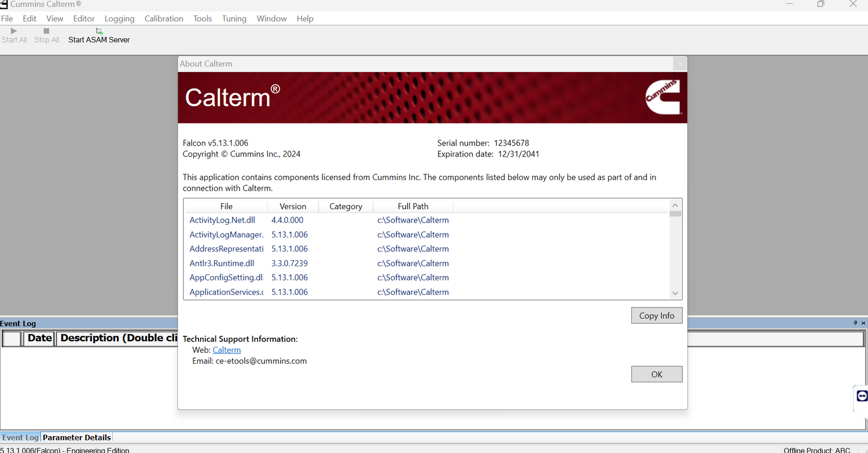Switch to Parameter Details tab
Screen dimensions: 868x453
(77, 437)
